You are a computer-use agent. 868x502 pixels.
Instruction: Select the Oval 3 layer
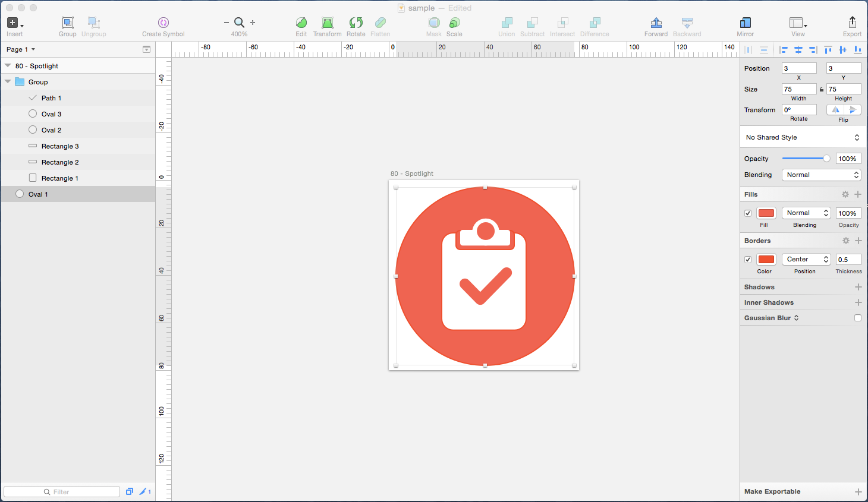[x=78, y=114]
